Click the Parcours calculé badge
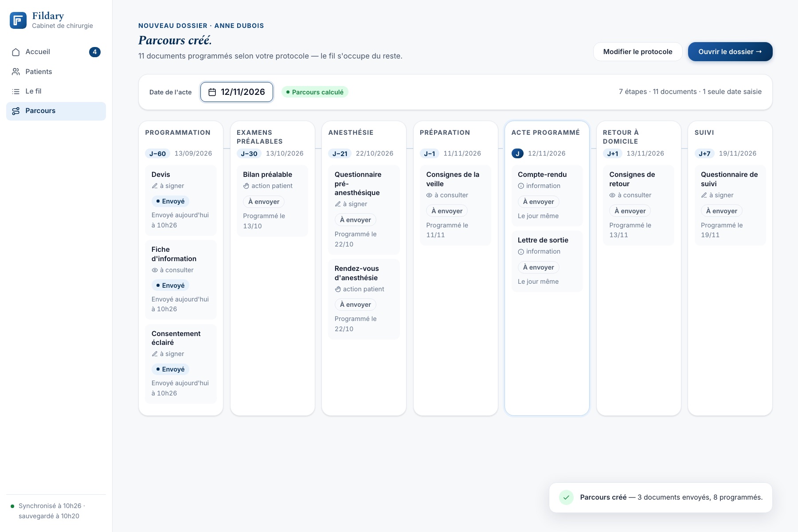The height and width of the screenshot is (532, 798). click(315, 92)
